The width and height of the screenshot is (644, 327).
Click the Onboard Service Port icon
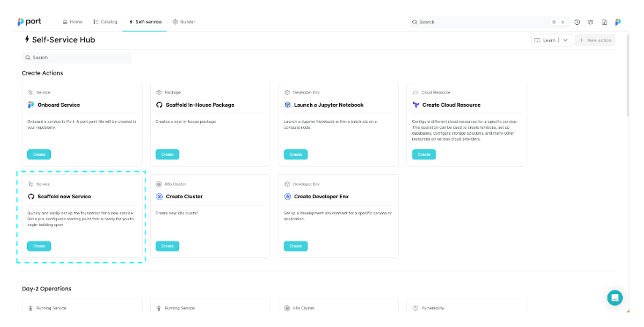pos(31,105)
